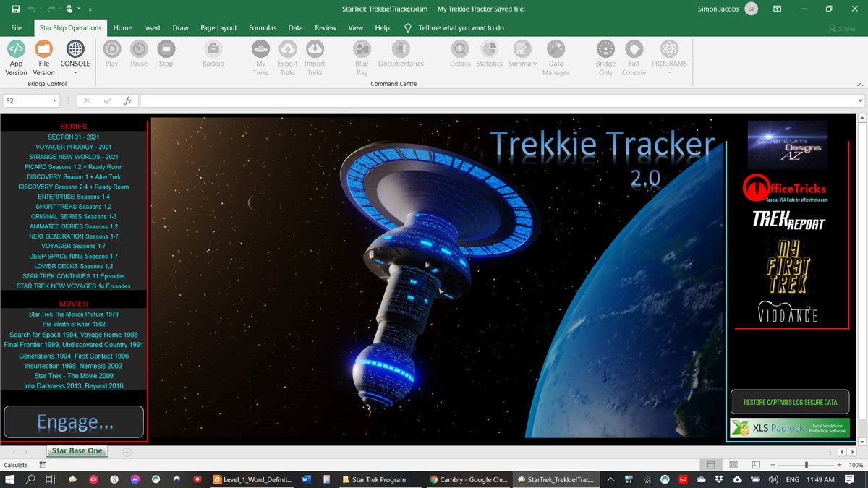
Task: Switch to the Home ribbon tab
Action: click(123, 27)
